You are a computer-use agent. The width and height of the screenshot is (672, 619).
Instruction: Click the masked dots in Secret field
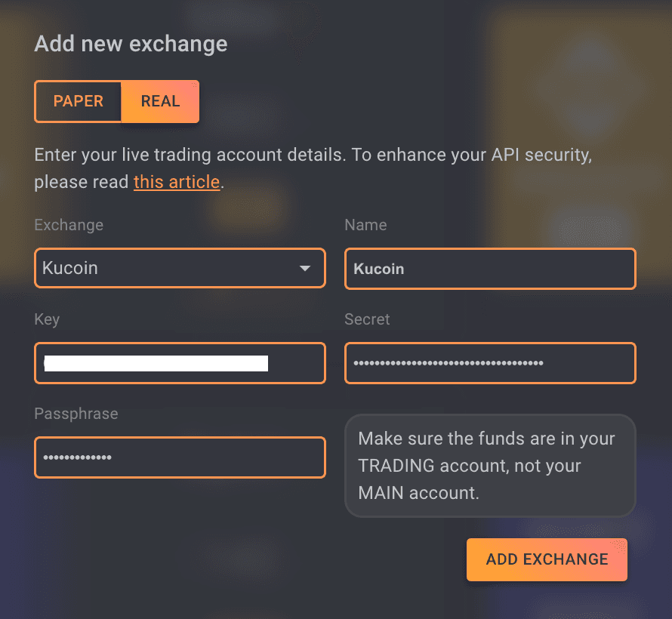pos(449,363)
